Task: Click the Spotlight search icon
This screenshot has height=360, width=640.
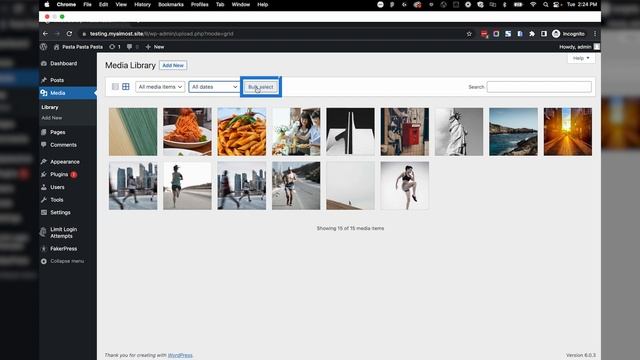Action: tap(546, 4)
